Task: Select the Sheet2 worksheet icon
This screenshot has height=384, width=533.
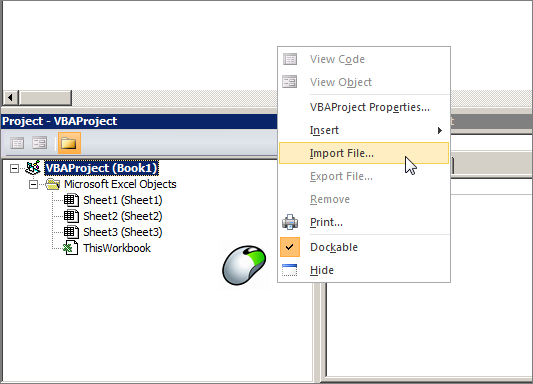Action: (x=71, y=216)
